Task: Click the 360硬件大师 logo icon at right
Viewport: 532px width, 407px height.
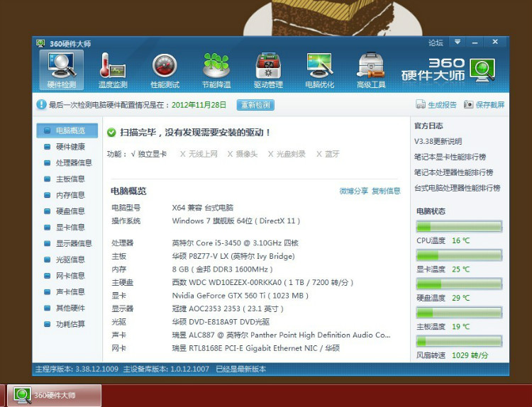Action: (x=482, y=70)
